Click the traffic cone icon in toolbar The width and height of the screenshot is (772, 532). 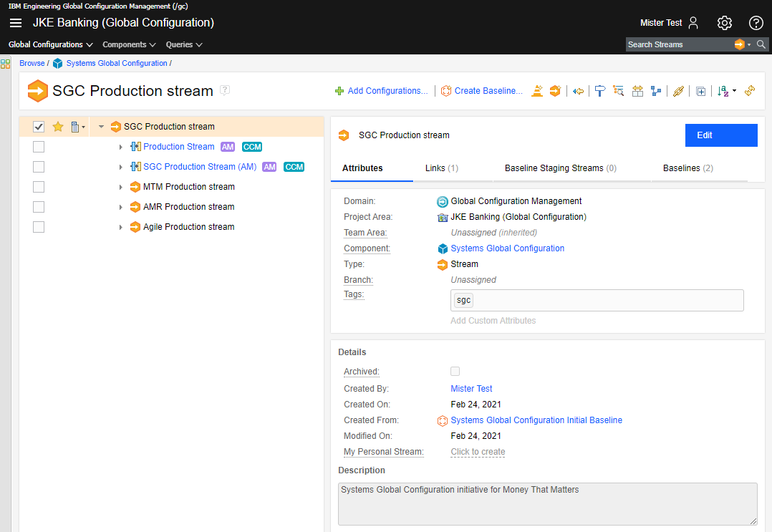coord(536,91)
